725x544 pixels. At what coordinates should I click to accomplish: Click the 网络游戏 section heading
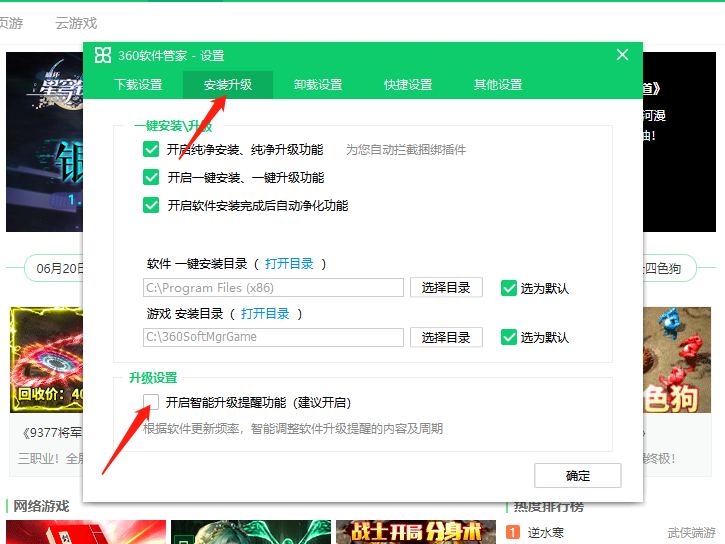coord(41,506)
